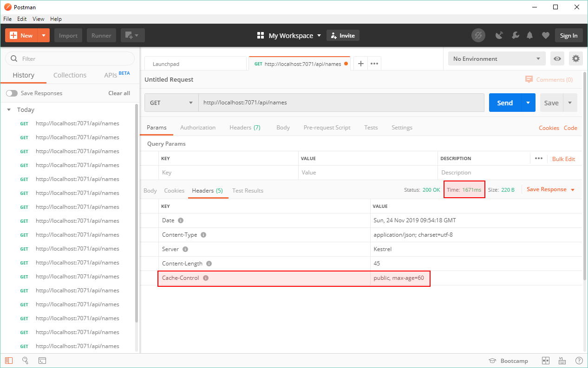
Task: Click the notifications bell icon
Action: pos(529,35)
